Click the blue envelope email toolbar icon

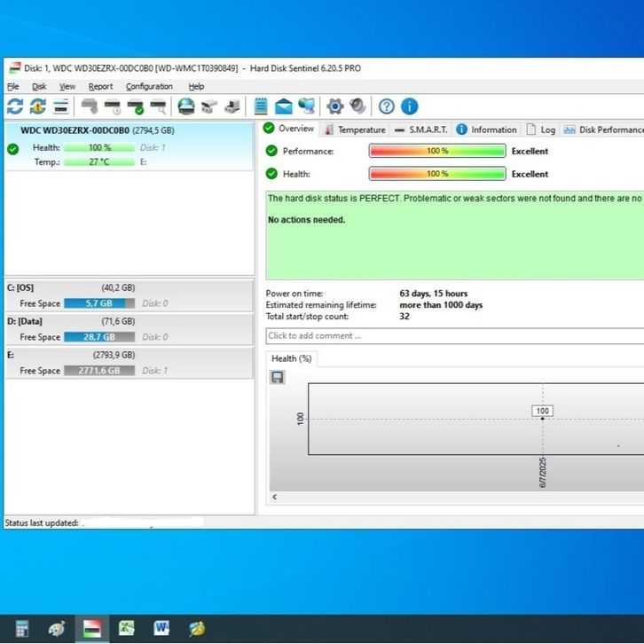coord(283,107)
